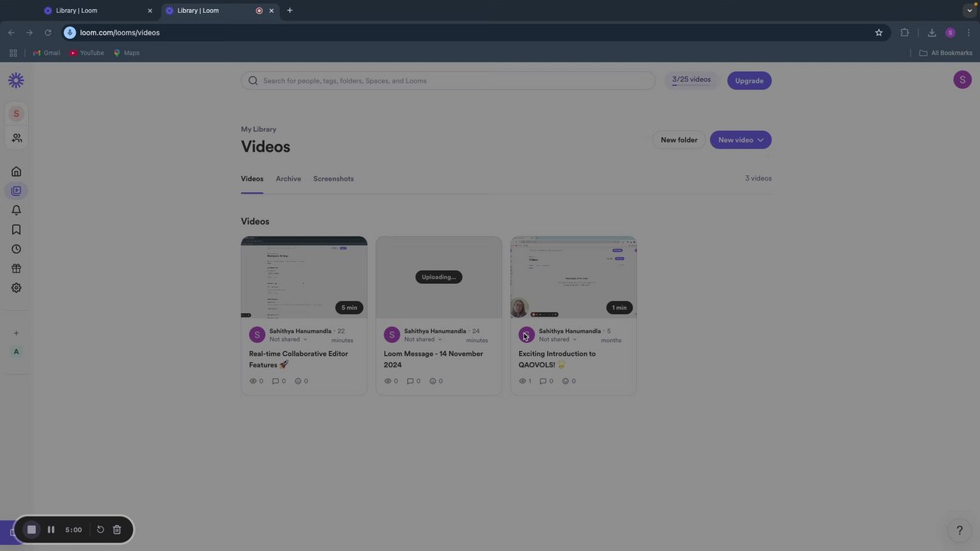Click the 3 videos count text
The width and height of the screenshot is (980, 551).
(x=758, y=178)
